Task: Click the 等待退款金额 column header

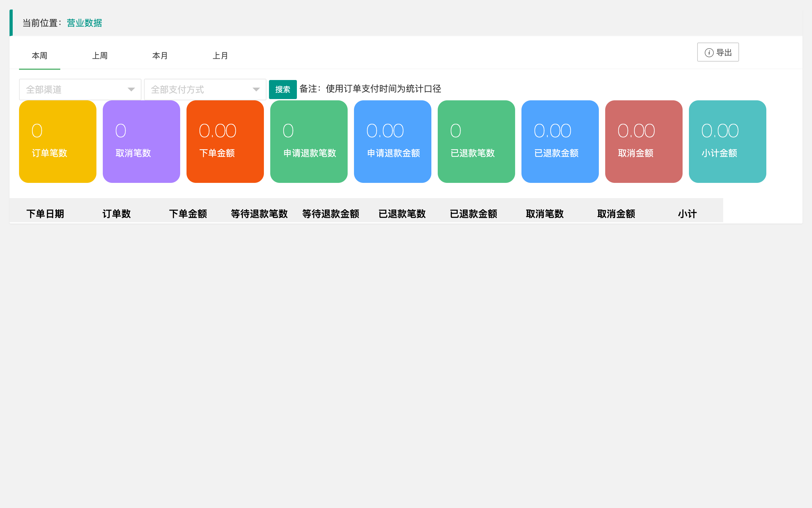Action: [331, 214]
